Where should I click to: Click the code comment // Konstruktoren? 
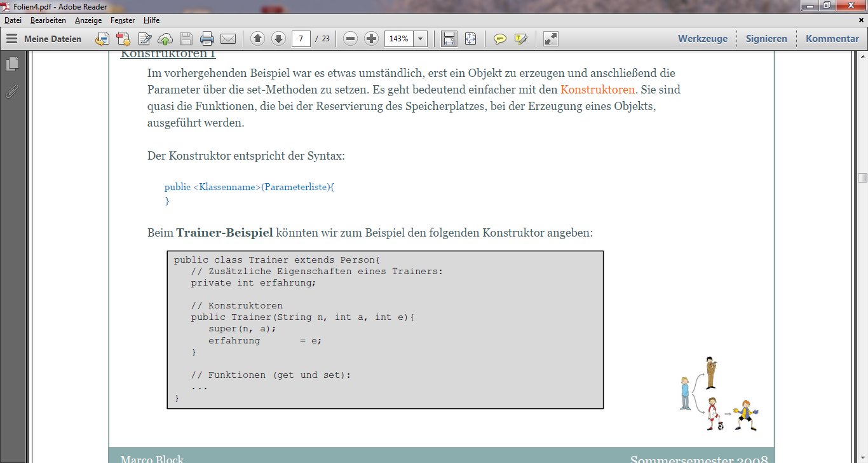(x=237, y=306)
